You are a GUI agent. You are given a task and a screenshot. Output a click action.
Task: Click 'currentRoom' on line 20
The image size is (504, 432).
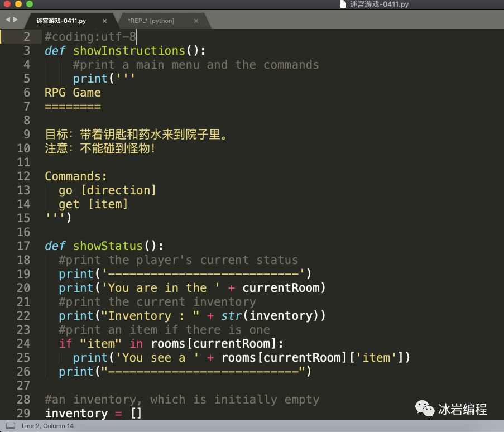[x=281, y=287]
